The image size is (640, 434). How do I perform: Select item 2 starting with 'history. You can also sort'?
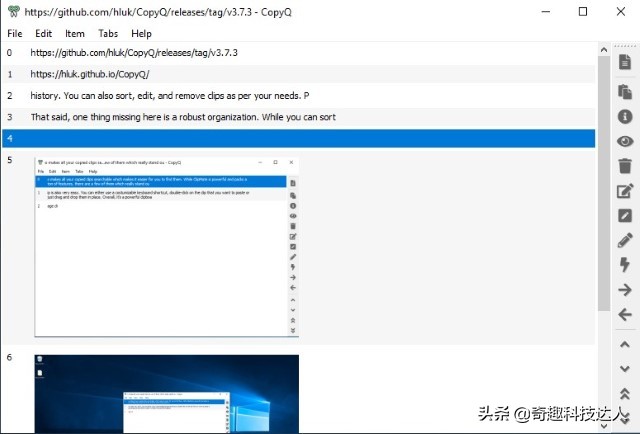pyautogui.click(x=298, y=96)
